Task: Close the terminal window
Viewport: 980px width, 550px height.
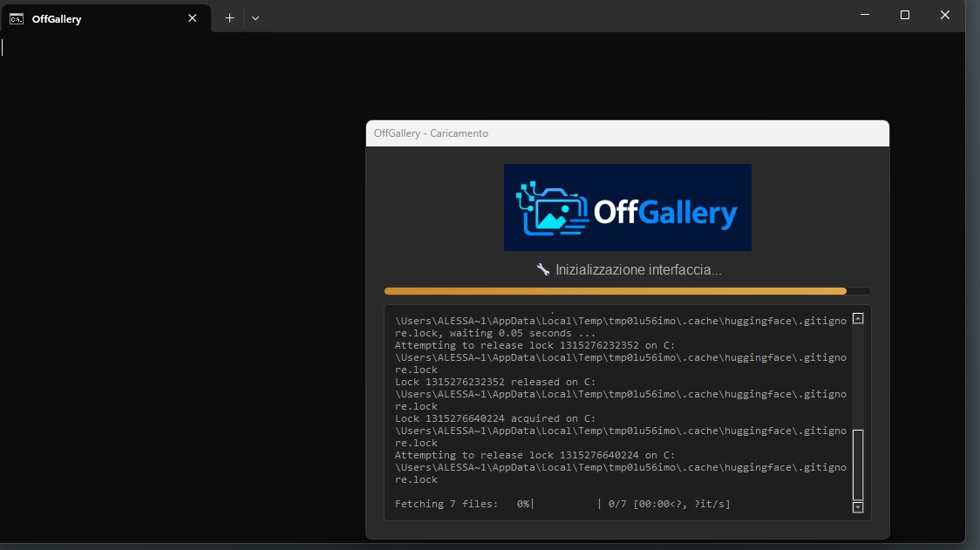Action: [945, 15]
